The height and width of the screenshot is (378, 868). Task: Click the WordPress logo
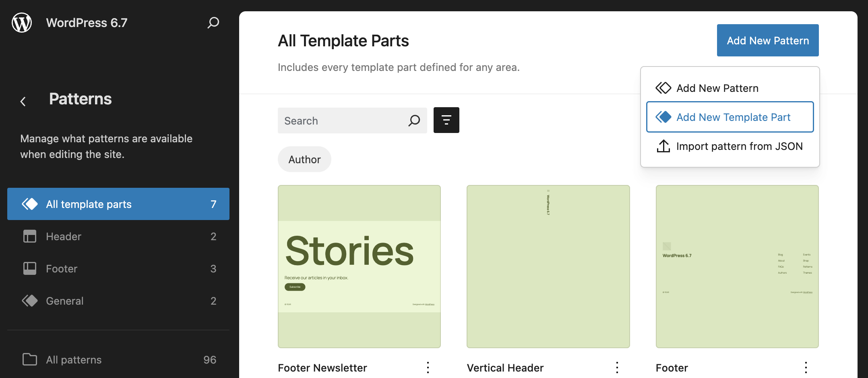point(21,23)
